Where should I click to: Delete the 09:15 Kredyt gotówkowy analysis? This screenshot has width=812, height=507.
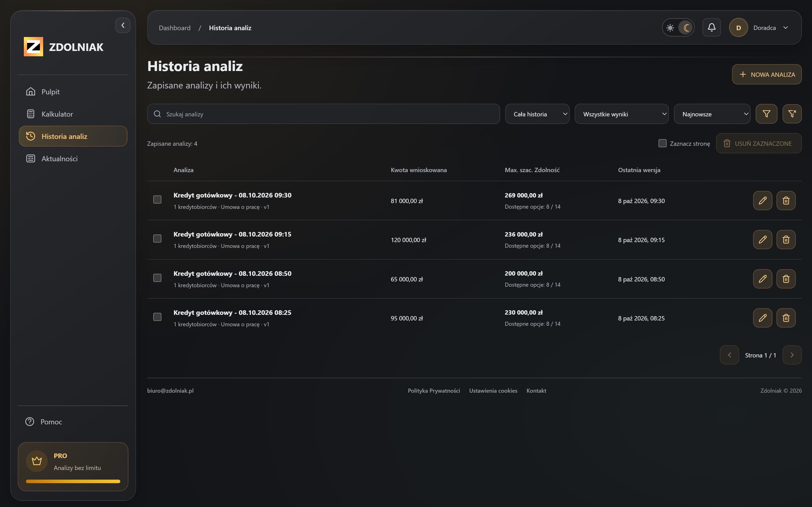[786, 239]
